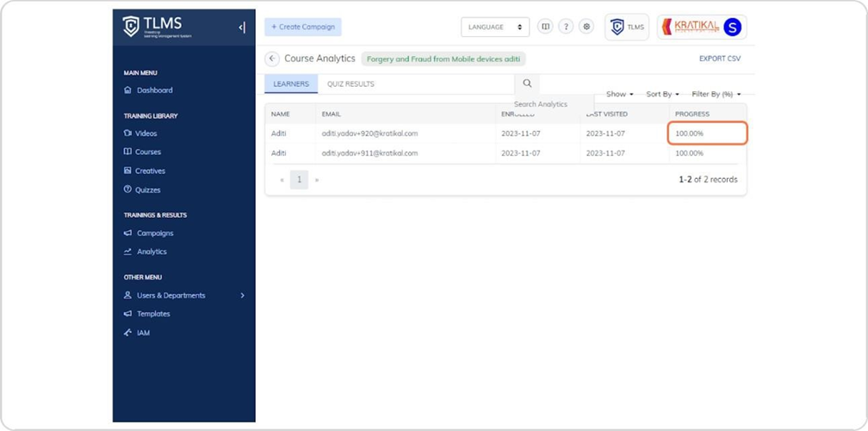Select email aditi.yadav+920@kratikal.com
This screenshot has width=868, height=431.
[369, 133]
